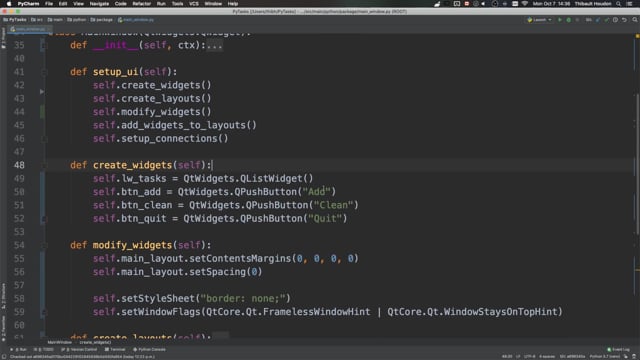Image resolution: width=640 pixels, height=360 pixels.
Task: Open the Run tool window tab
Action: coord(19,349)
